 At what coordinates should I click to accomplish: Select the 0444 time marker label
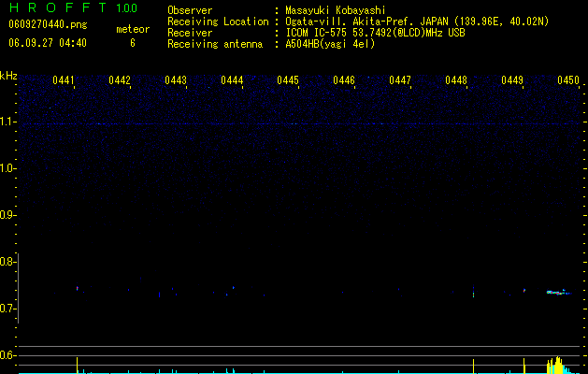tap(232, 80)
